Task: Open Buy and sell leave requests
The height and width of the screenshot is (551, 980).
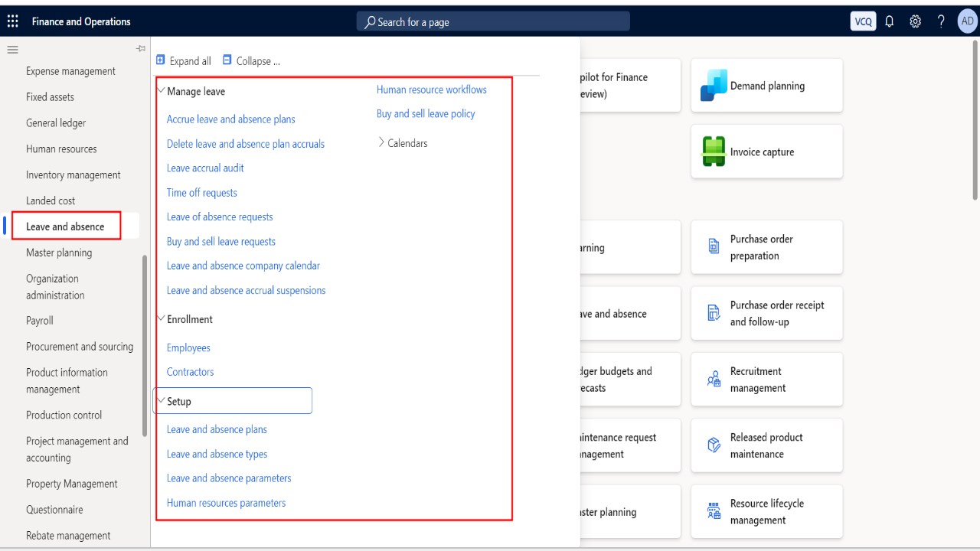Action: click(221, 242)
